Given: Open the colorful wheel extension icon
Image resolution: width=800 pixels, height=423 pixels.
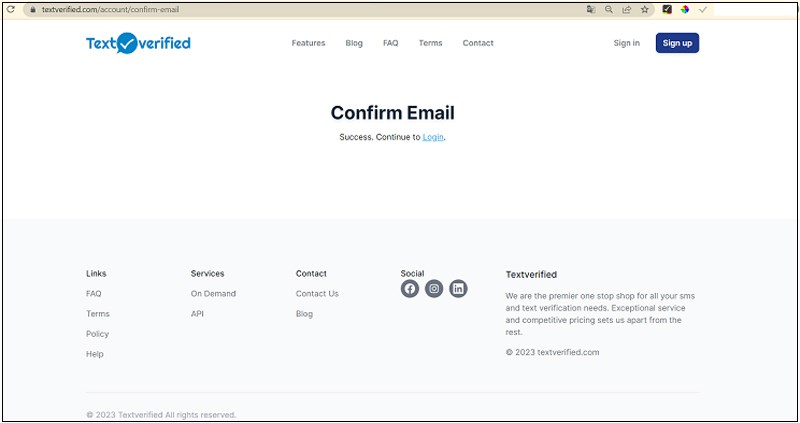Looking at the screenshot, I should point(685,9).
